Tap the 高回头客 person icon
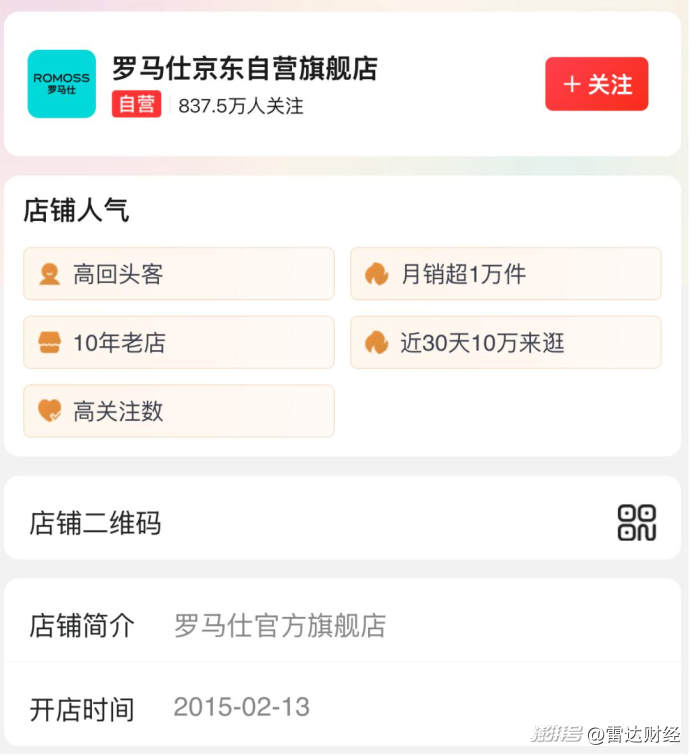Screen dimensions: 690x755 coord(49,274)
